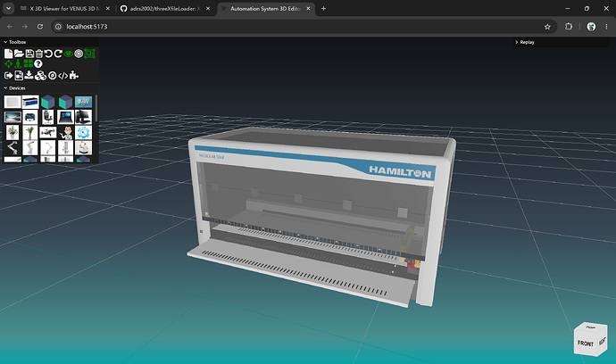Click the video file export icon
The width and height of the screenshot is (616, 364).
[x=19, y=76]
